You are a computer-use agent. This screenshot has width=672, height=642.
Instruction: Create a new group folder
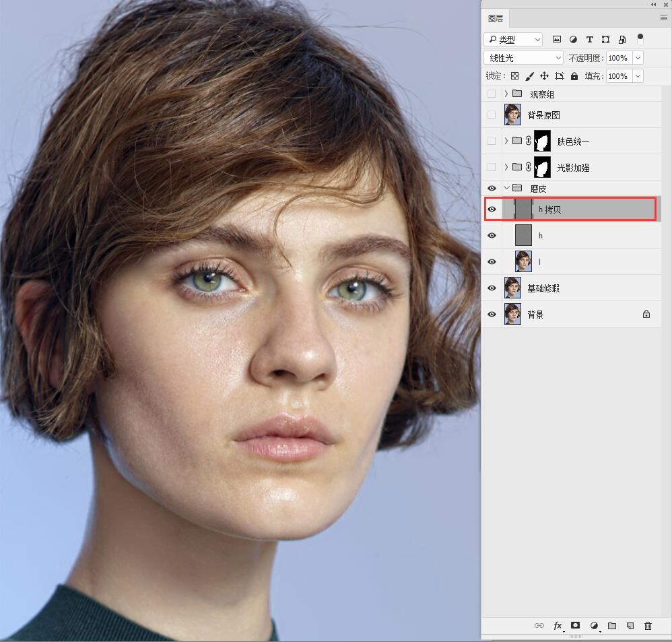[612, 626]
